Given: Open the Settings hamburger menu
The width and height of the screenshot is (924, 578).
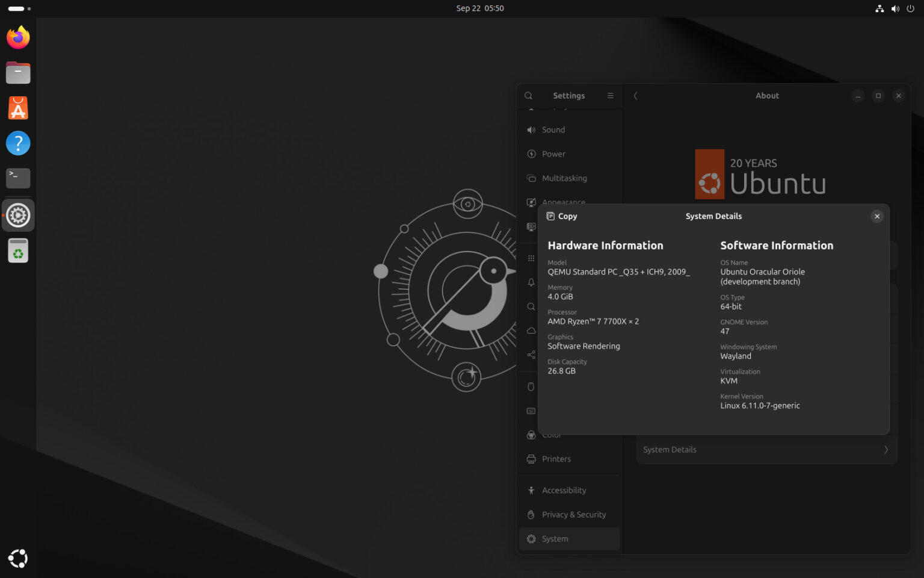Looking at the screenshot, I should coord(610,96).
